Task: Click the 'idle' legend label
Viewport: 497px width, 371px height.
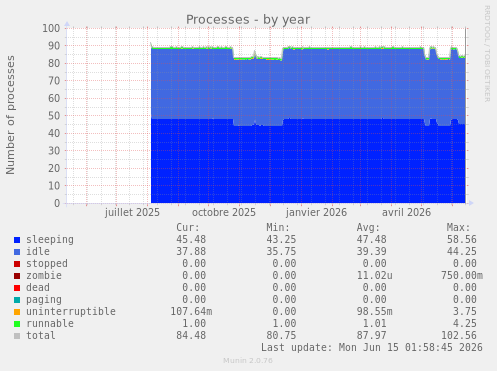Action: [38, 251]
